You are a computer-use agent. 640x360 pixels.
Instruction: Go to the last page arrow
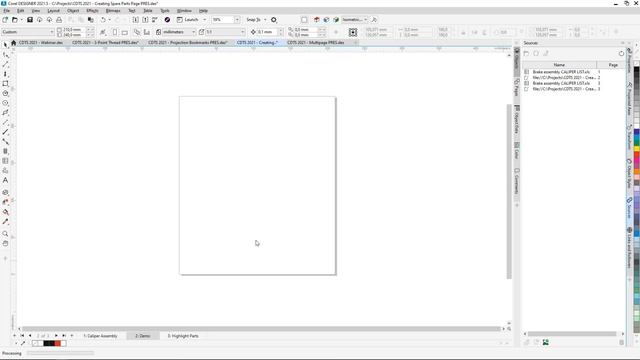click(x=64, y=336)
